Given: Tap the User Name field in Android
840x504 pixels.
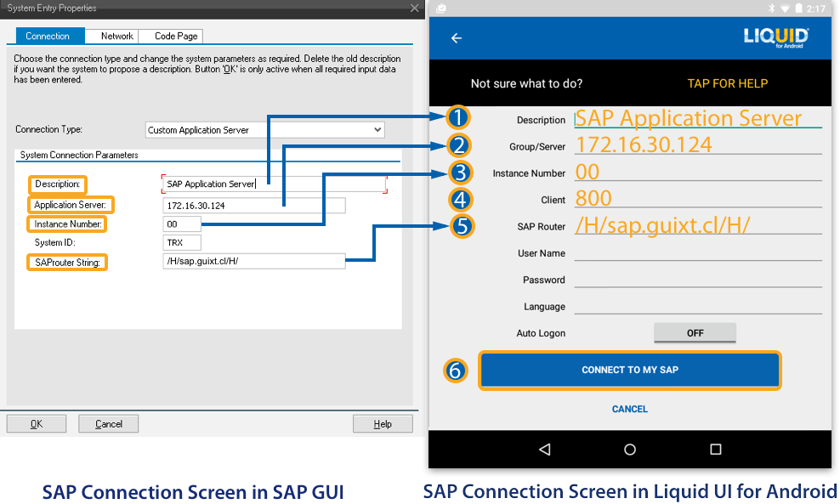Looking at the screenshot, I should click(x=697, y=252).
